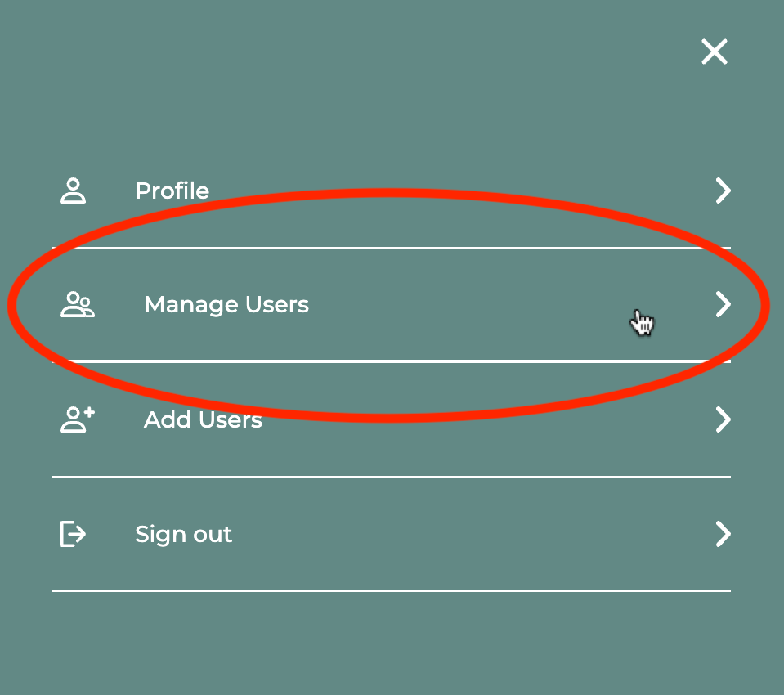Click the blank area of Sign out row

(450, 533)
